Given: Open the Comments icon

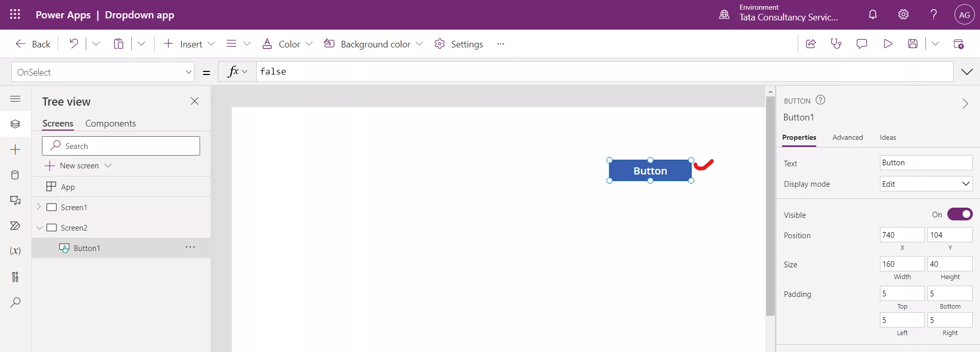Looking at the screenshot, I should (x=862, y=44).
